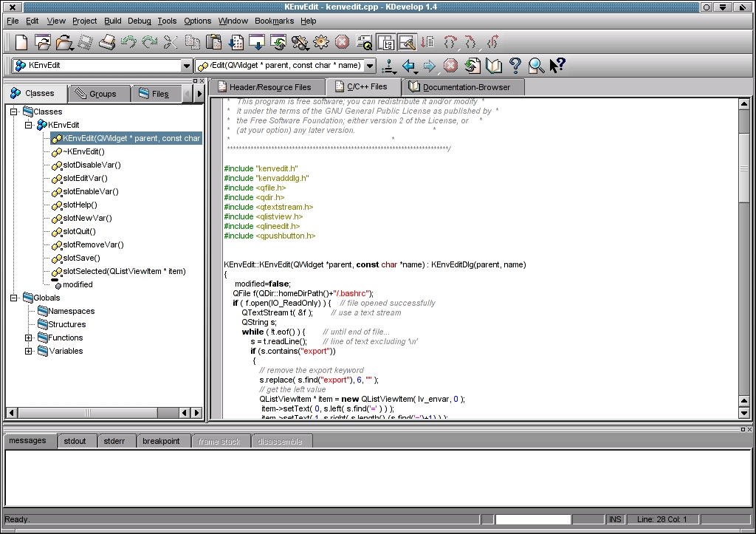Toggle the tree view panel button
Screen dimensions: 756x534
[385, 42]
